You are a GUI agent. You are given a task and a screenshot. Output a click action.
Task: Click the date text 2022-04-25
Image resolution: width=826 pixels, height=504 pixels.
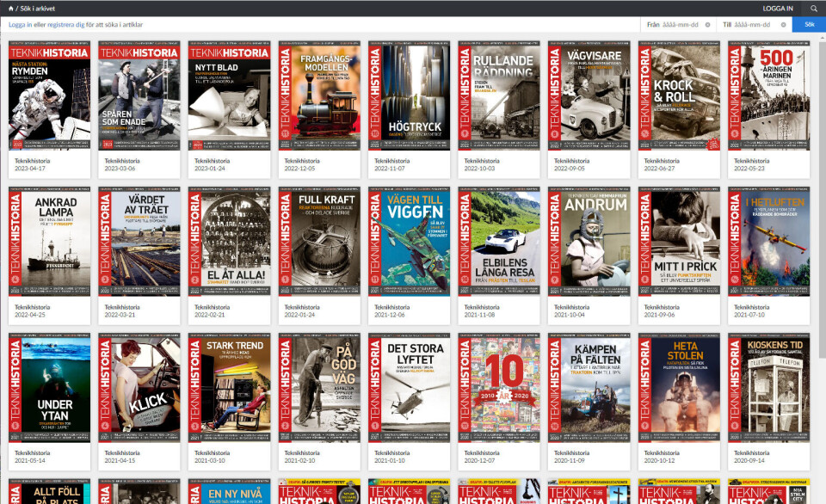(30, 315)
